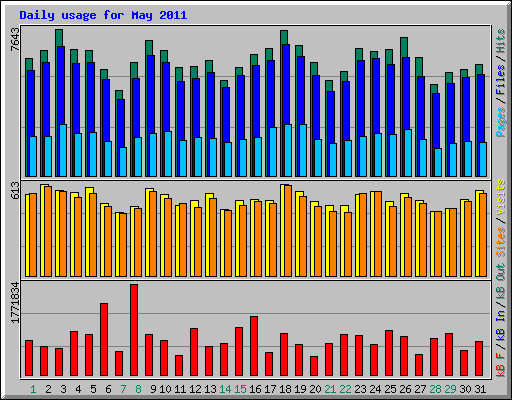Screen dimensions: 512x400
Task: Click day 3 on the x-axis
Action: [63, 389]
